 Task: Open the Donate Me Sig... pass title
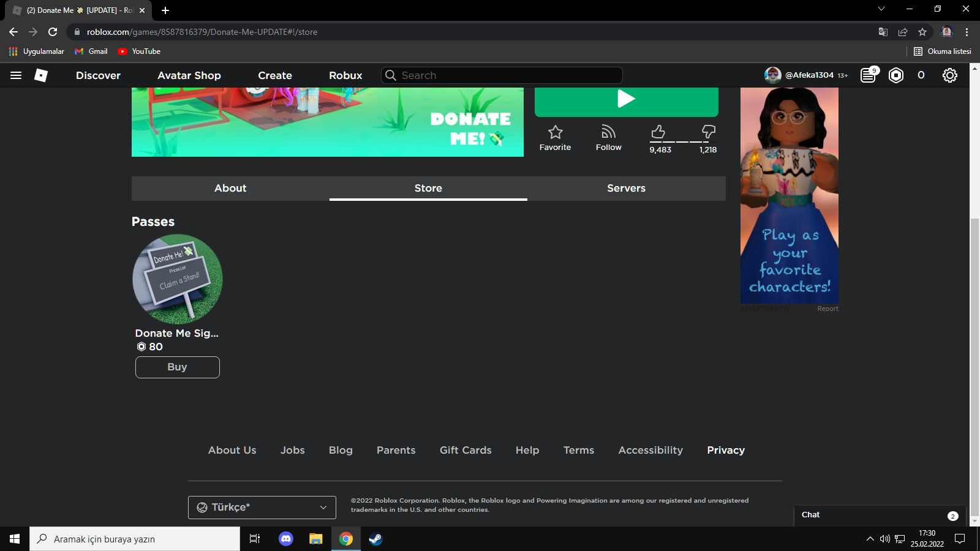coord(177,333)
